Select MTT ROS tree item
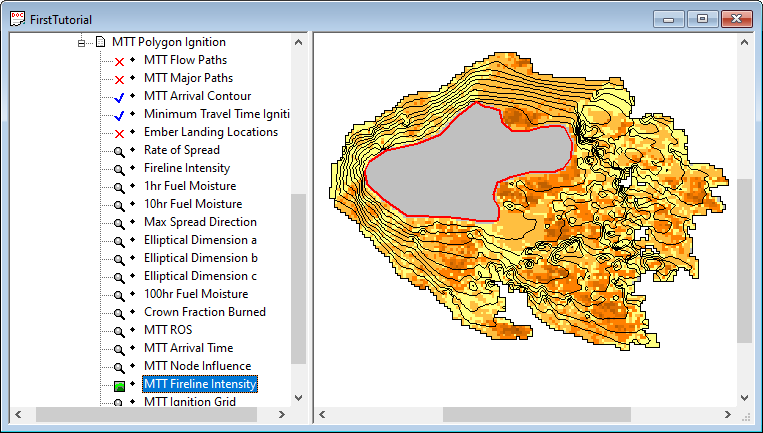 pyautogui.click(x=168, y=330)
